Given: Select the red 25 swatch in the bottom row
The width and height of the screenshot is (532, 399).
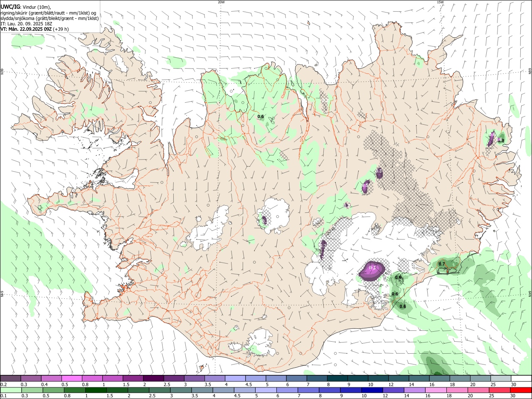Looking at the screenshot, I should click(500, 390).
